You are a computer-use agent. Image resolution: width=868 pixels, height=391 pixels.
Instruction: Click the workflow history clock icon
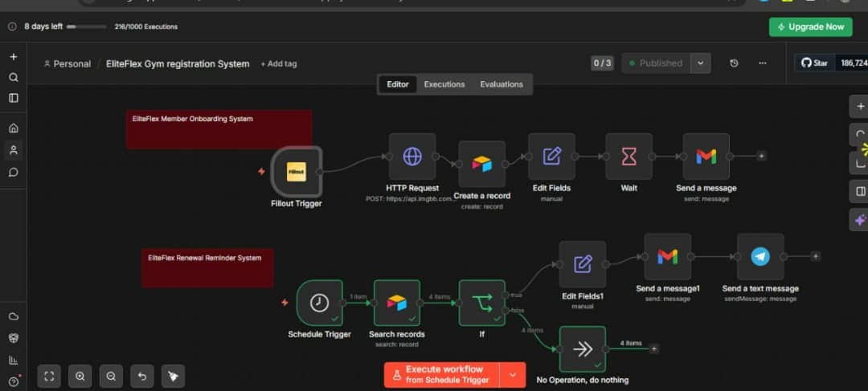tap(734, 63)
